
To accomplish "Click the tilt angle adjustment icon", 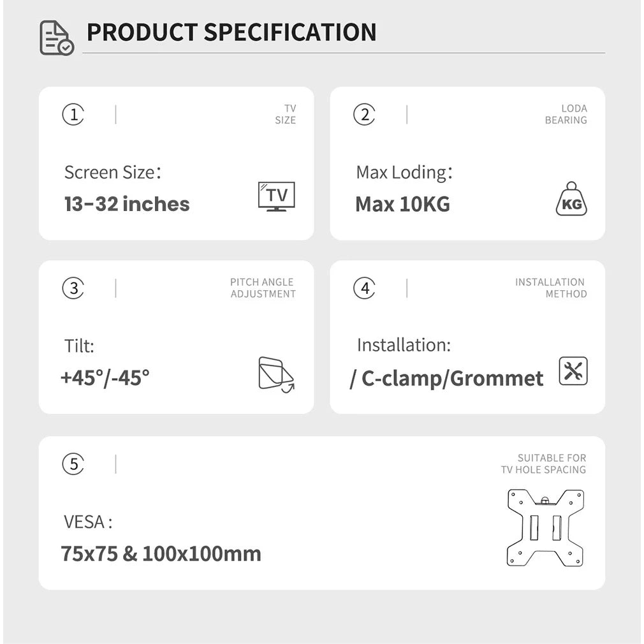I will [x=276, y=374].
